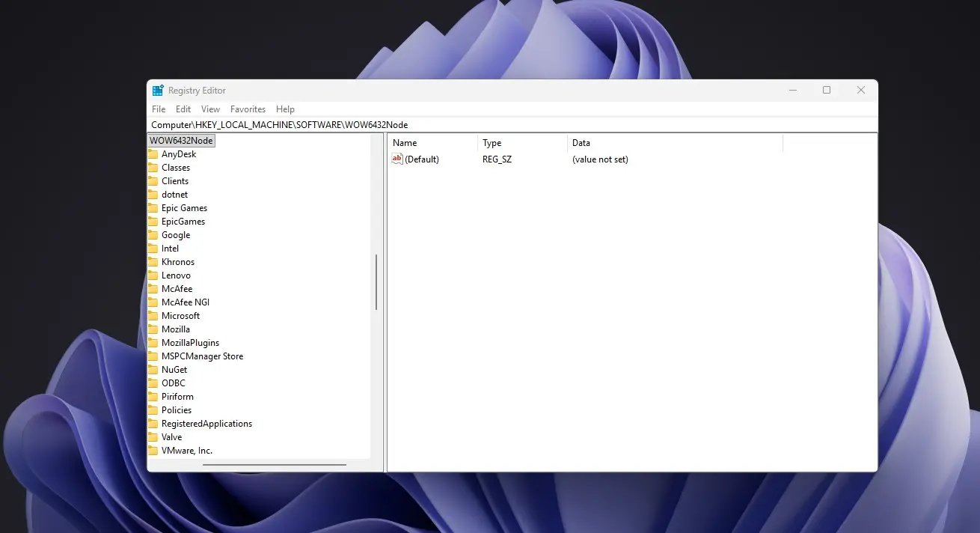
Task: Click the McAfee NGI folder icon
Action: click(x=153, y=302)
